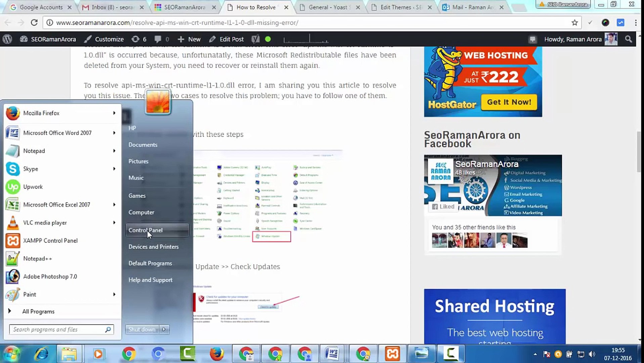Click the browser address bar

click(309, 23)
